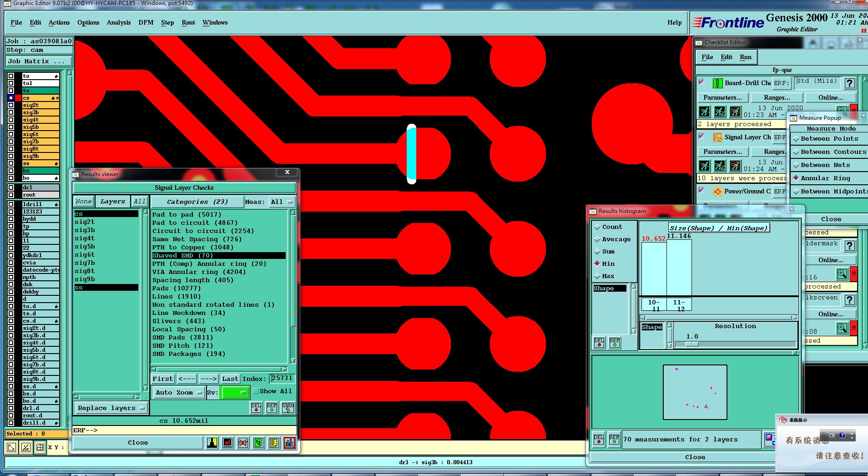This screenshot has width=868, height=476.
Task: Click the 11.146 histogram bar
Action: pyautogui.click(x=679, y=268)
